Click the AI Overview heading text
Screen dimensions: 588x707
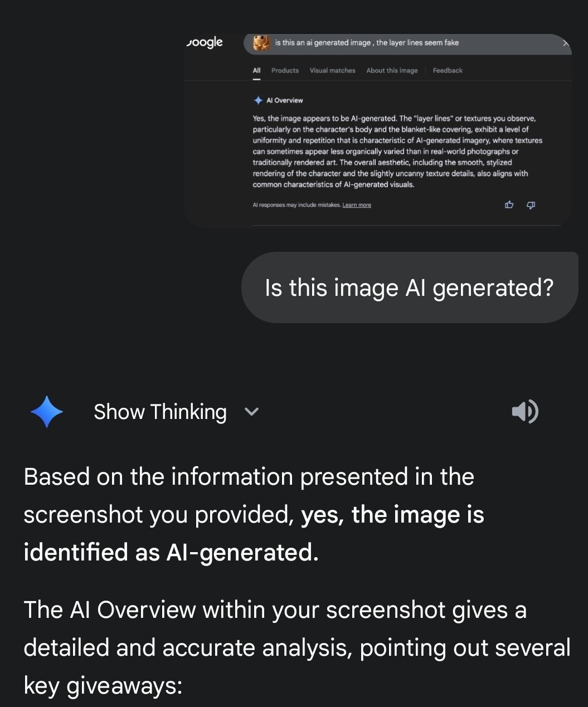click(284, 100)
